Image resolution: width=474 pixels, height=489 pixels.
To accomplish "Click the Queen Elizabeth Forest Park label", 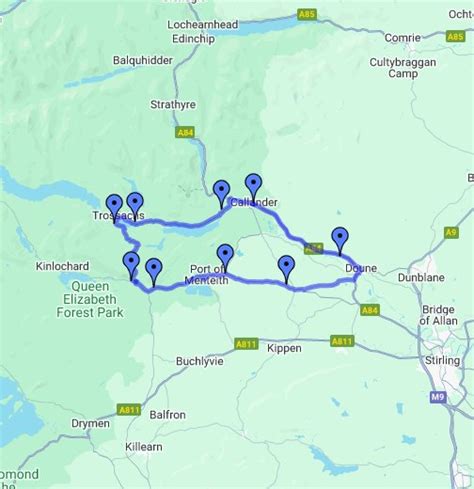I will (x=90, y=299).
